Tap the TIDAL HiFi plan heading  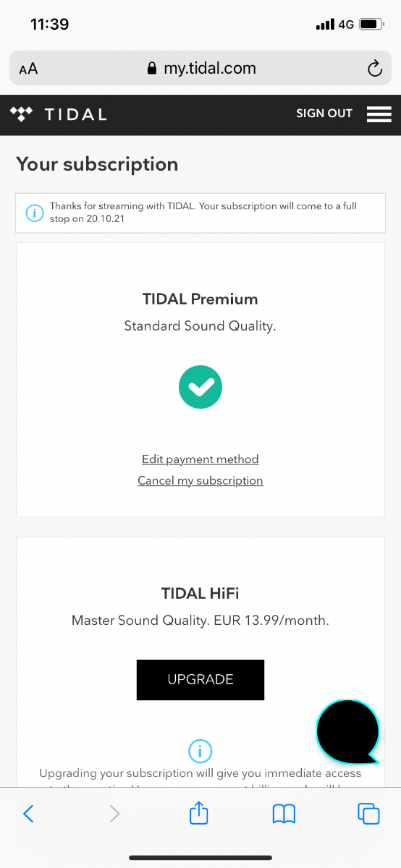(200, 594)
